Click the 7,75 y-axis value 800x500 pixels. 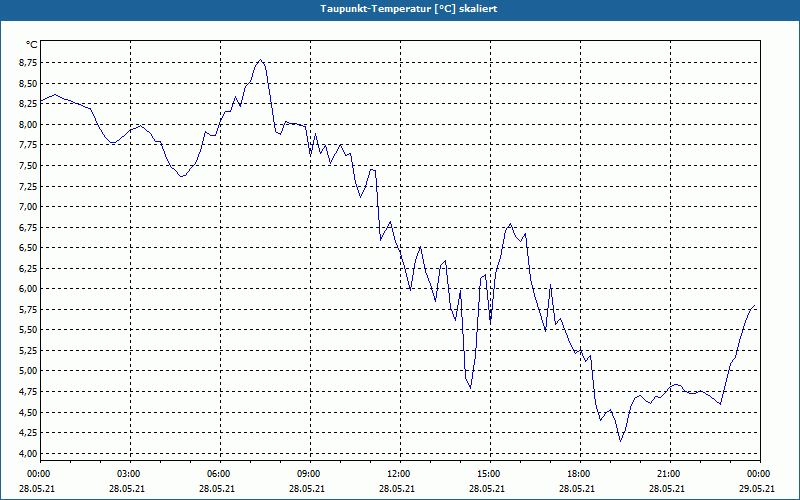(29, 145)
